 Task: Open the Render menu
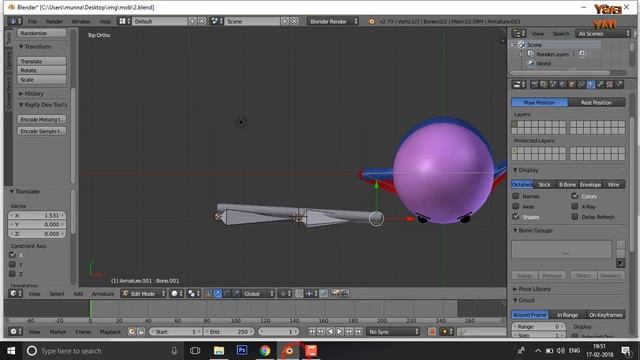point(54,21)
